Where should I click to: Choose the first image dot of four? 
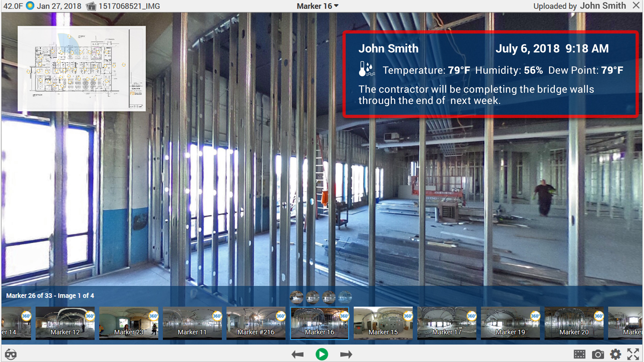click(297, 297)
